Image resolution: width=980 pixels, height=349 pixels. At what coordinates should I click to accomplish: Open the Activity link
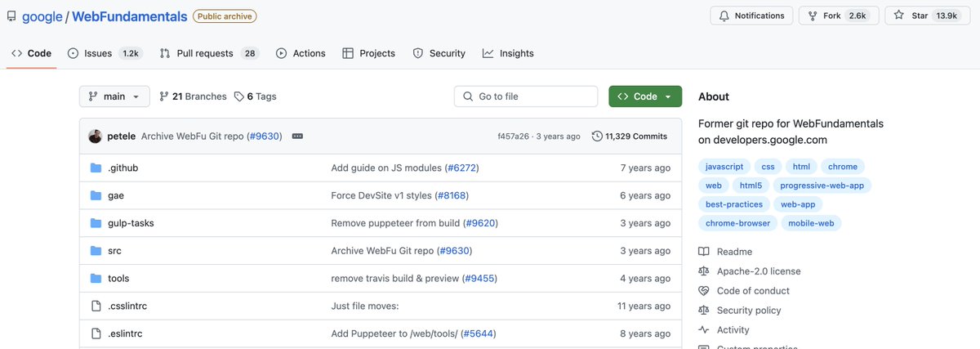click(x=724, y=330)
